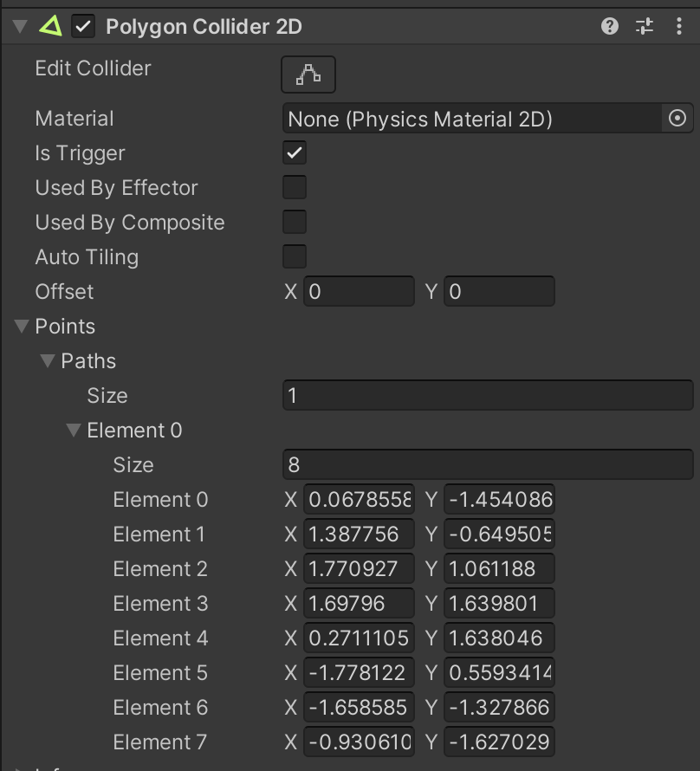The width and height of the screenshot is (700, 771).
Task: Click Y field of point Element 3
Action: coord(499,603)
